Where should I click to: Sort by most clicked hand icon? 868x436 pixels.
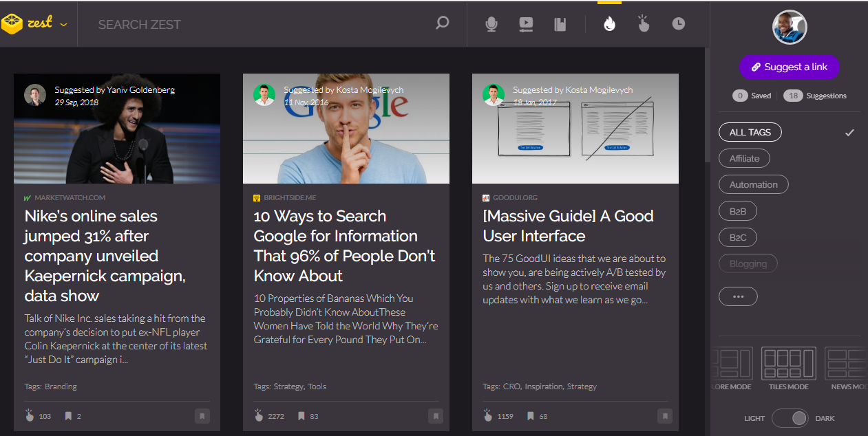(x=644, y=23)
